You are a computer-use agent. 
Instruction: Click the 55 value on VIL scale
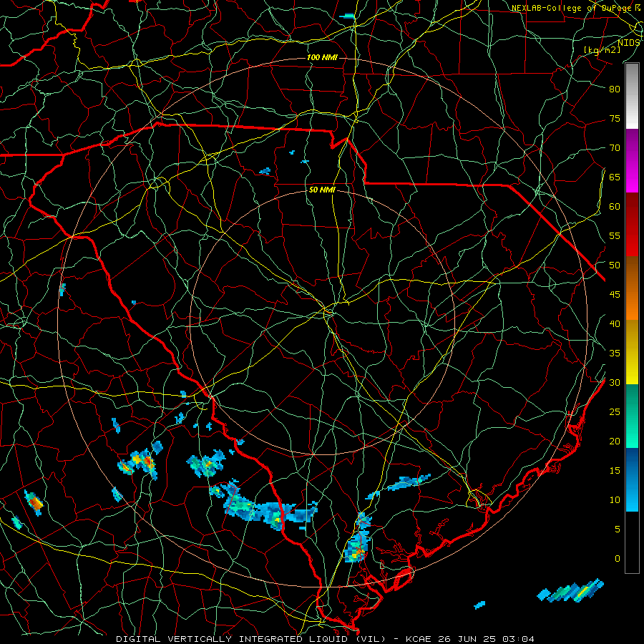615,236
